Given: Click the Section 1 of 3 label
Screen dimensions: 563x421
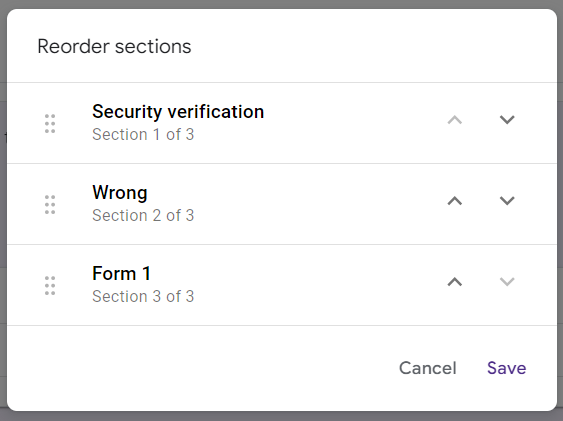Looking at the screenshot, I should [143, 135].
